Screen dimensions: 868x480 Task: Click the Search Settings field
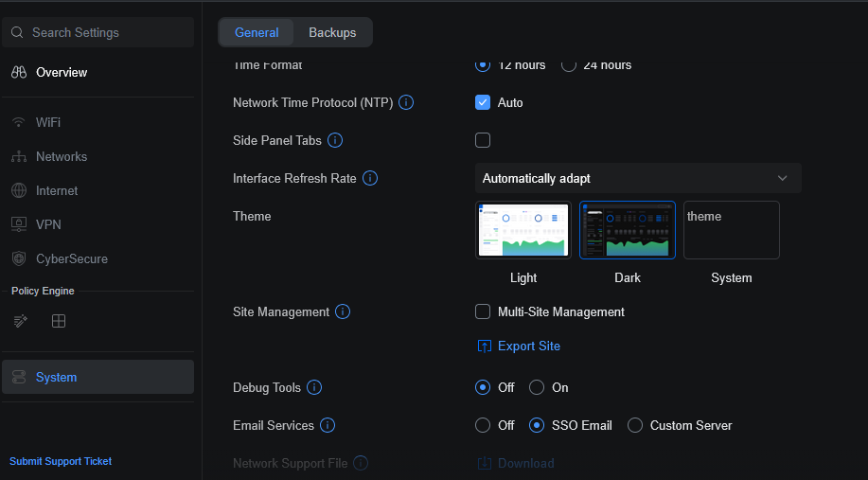(98, 32)
